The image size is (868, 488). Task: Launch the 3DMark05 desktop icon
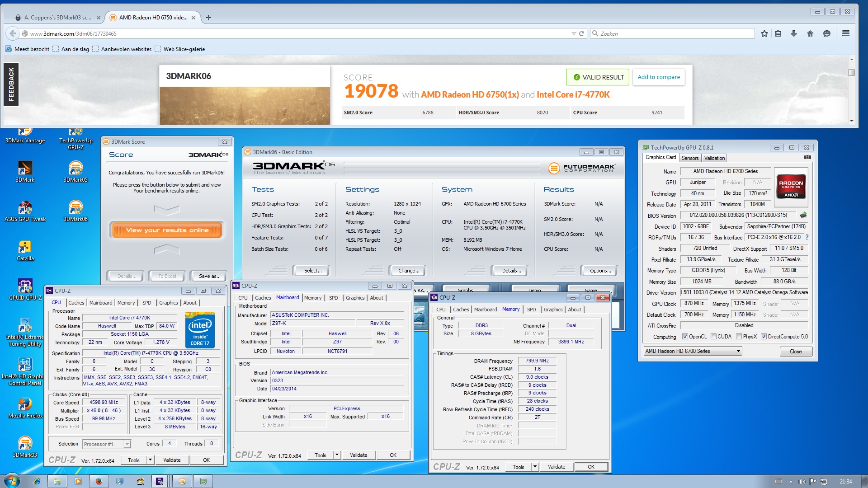coord(75,172)
